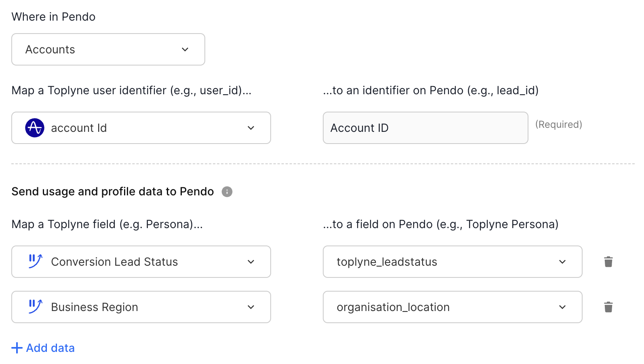Viewport: 644px width, 364px height.
Task: Click the info icon beside Send usage heading
Action: coord(227,192)
